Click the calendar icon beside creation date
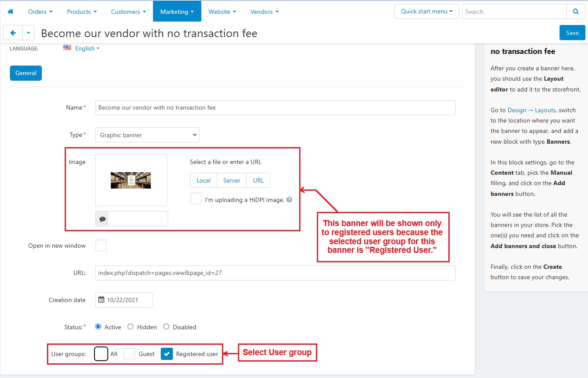The width and height of the screenshot is (588, 378). tap(101, 300)
